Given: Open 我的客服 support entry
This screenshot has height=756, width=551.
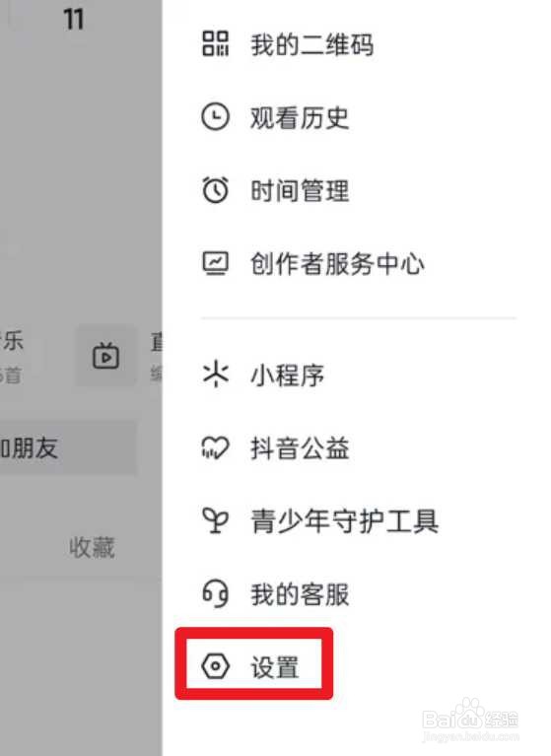Looking at the screenshot, I should point(359,593).
